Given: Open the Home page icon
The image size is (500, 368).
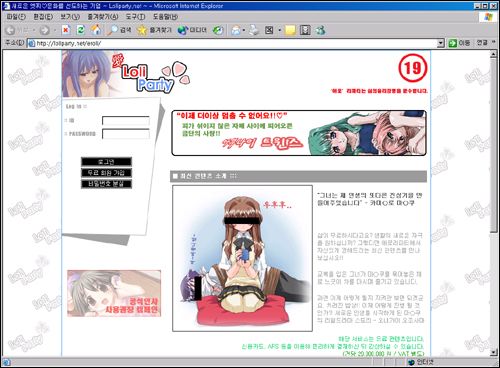Looking at the screenshot, I should (x=96, y=30).
